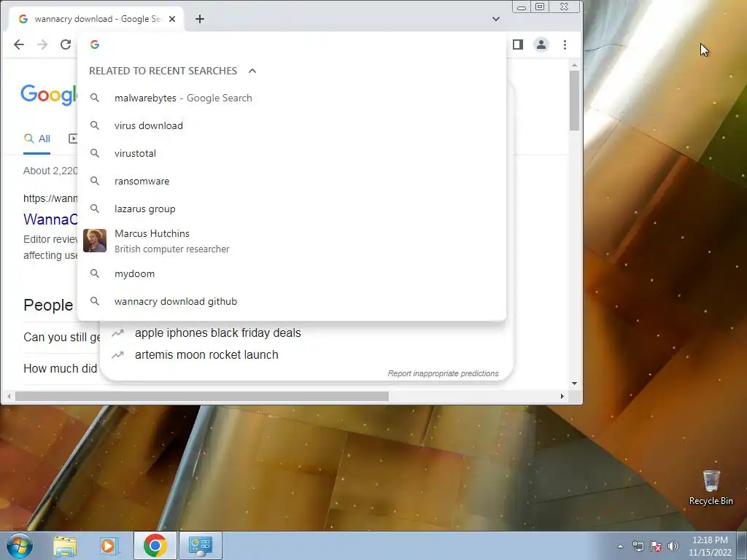Open the control panel taskbar icon
Screen dimensions: 747x560
(x=200, y=545)
